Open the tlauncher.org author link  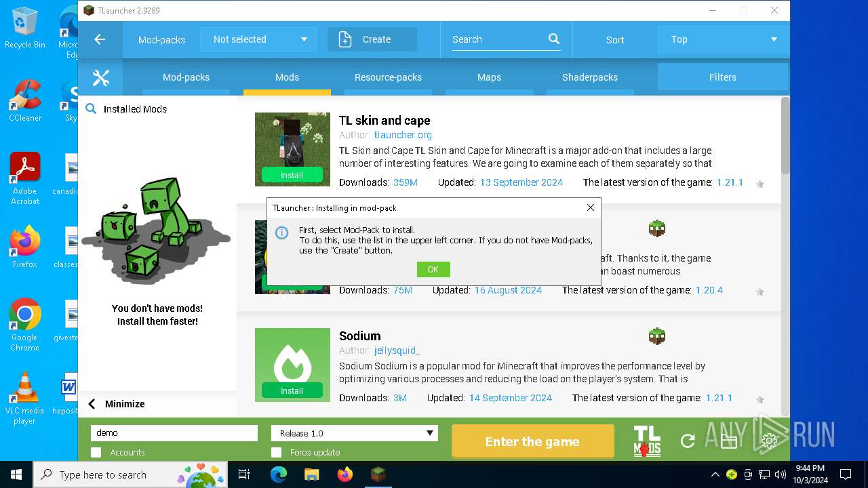pyautogui.click(x=403, y=135)
